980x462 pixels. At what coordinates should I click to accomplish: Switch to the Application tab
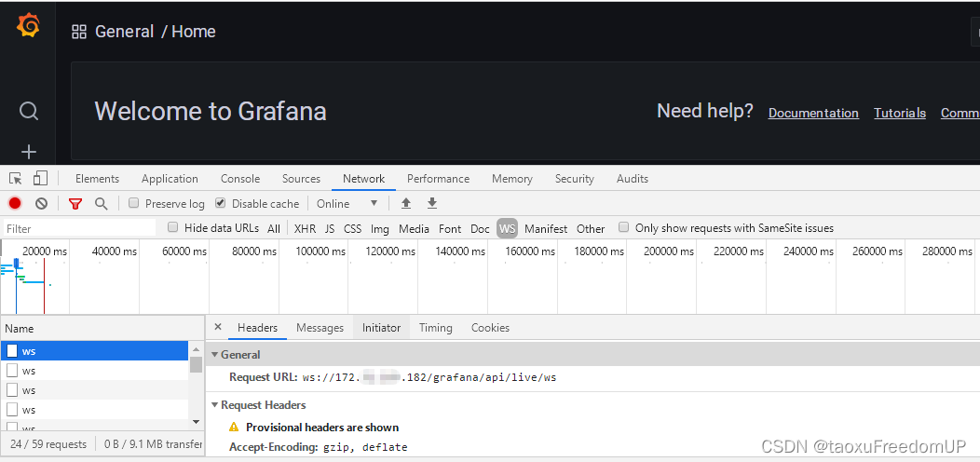click(x=170, y=179)
